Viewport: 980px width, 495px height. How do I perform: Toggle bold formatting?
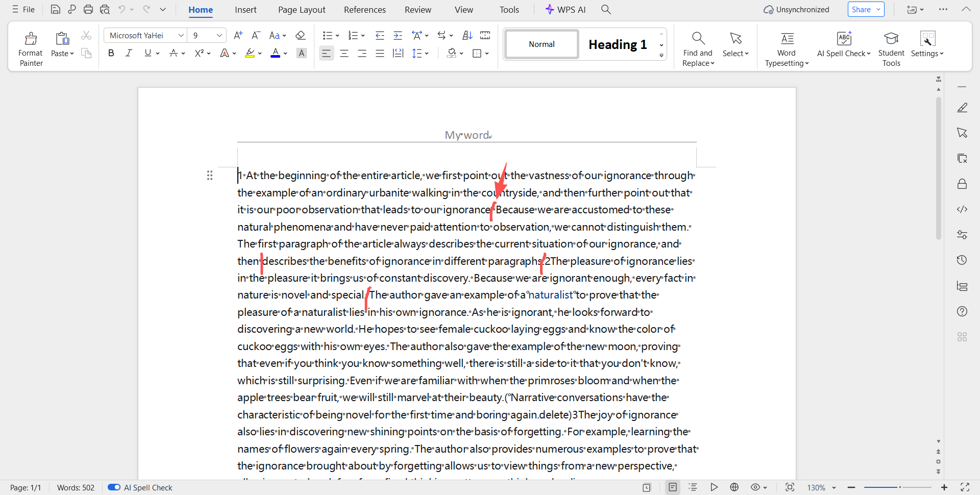click(111, 53)
